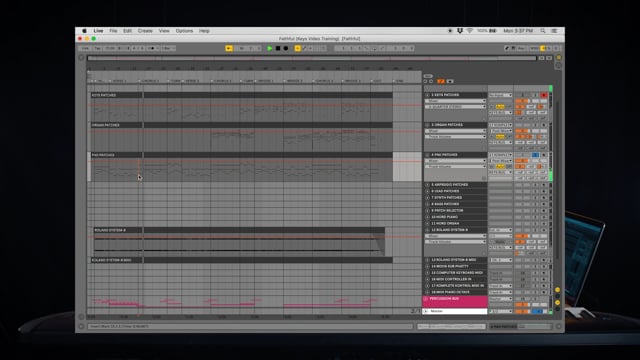Image resolution: width=640 pixels, height=360 pixels.
Task: Toggle the blue Solo button on Pad Patches
Action: 535,155
